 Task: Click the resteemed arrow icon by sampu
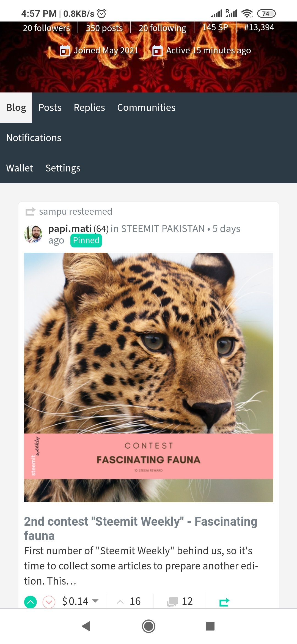pyautogui.click(x=30, y=211)
